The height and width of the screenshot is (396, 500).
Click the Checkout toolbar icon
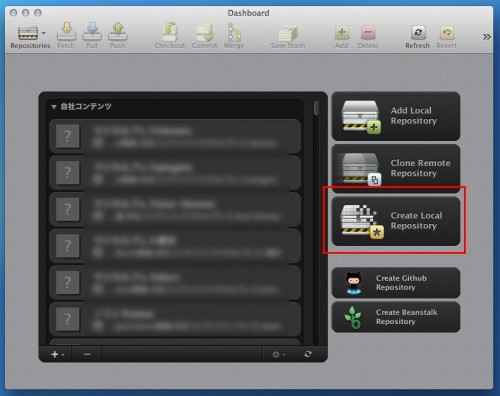pos(170,32)
